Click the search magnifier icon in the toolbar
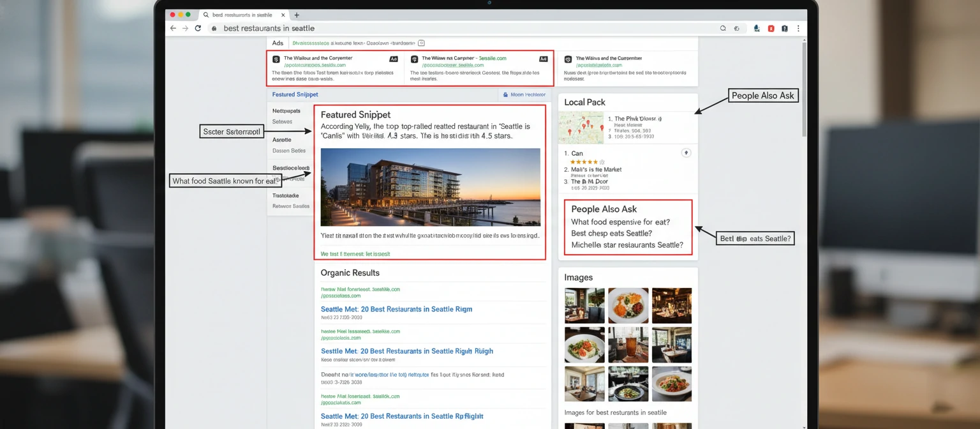Viewport: 980px width, 429px height. [723, 28]
